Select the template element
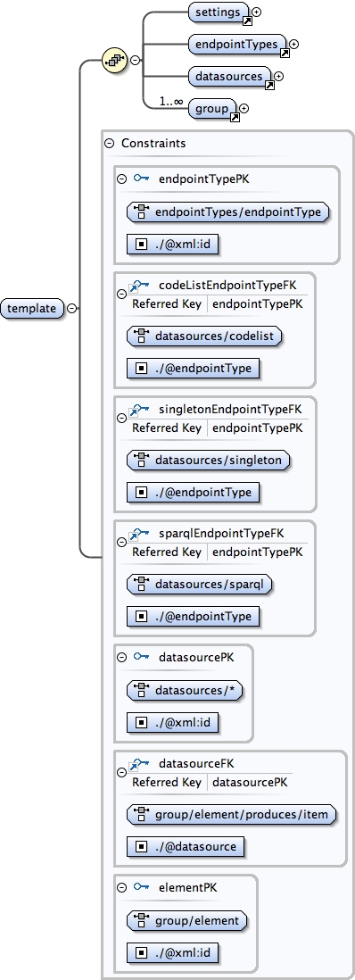Viewport: 355px width, 980px height. (32, 308)
